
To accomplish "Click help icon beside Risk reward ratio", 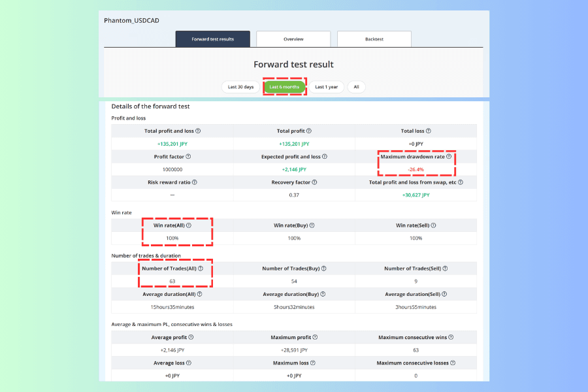I will [x=195, y=182].
